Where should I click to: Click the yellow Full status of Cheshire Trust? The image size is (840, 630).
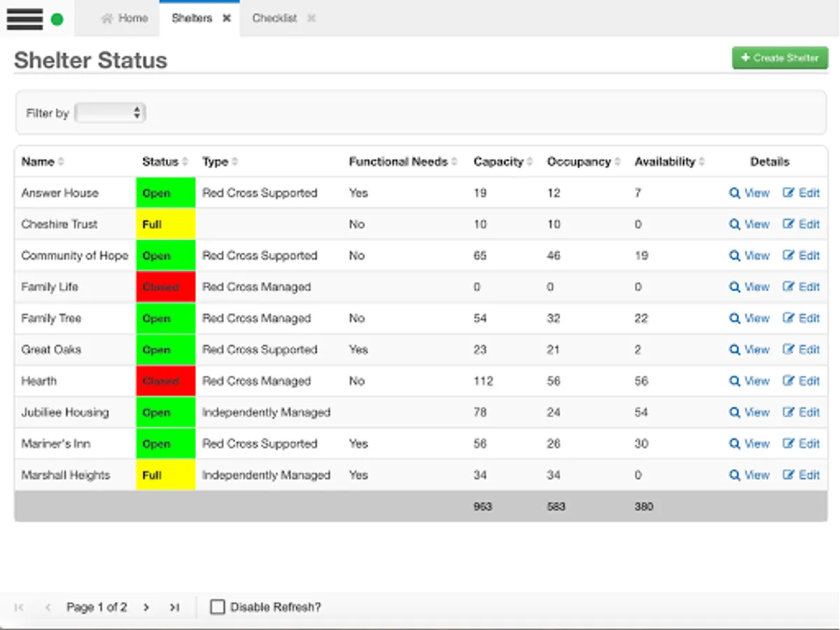[165, 225]
